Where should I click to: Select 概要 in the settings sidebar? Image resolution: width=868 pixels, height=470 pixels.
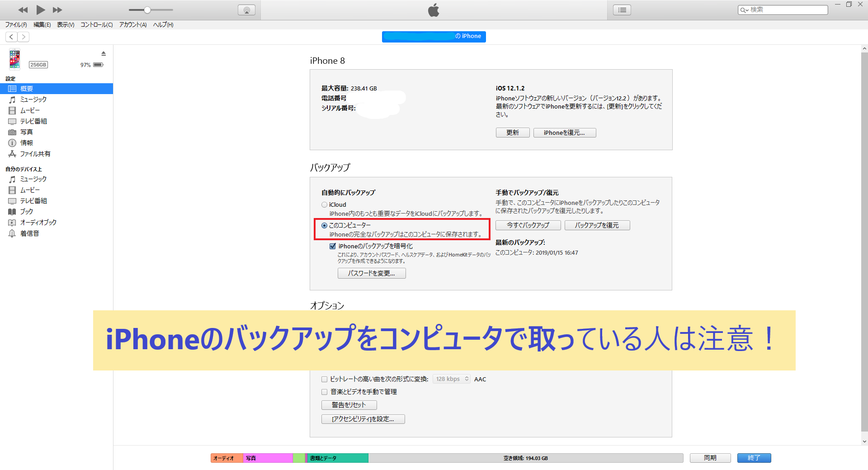(57, 89)
